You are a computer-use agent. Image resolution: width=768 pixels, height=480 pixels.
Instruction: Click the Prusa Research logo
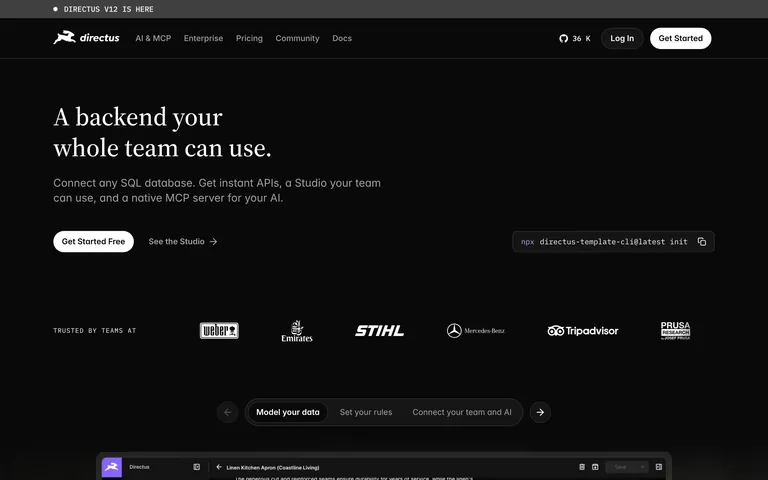pyautogui.click(x=675, y=331)
